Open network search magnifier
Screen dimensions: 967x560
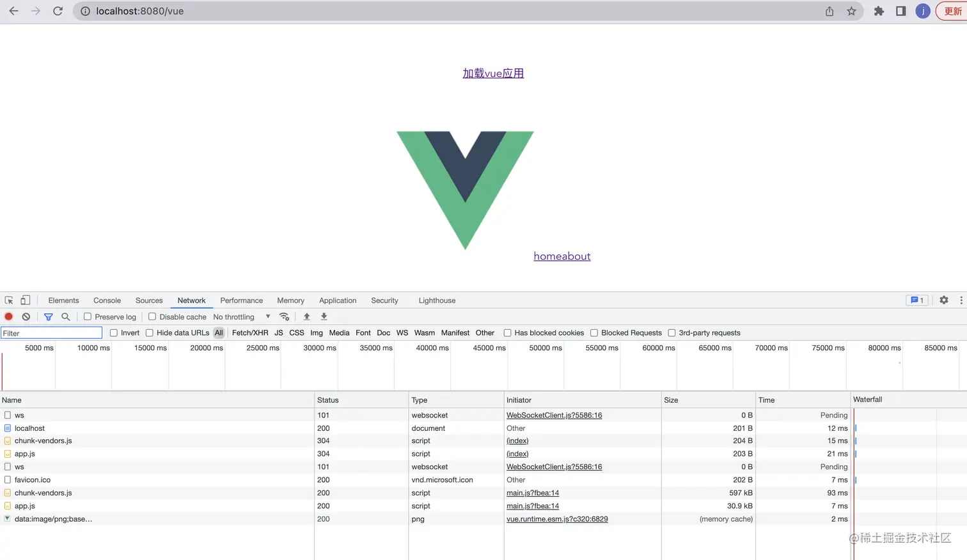point(65,316)
